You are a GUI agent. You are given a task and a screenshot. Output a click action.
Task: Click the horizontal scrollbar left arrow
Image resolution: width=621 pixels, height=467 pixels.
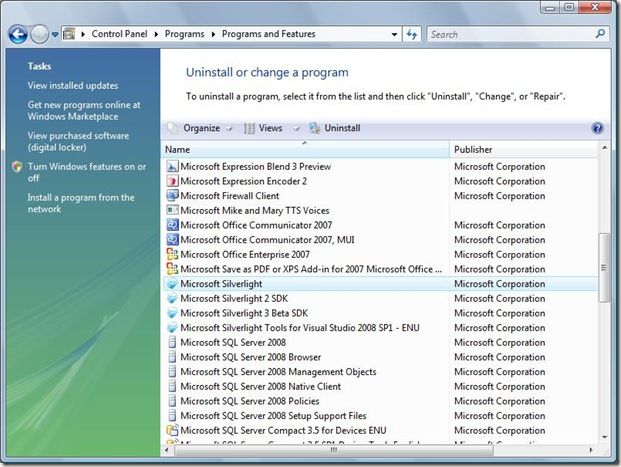(x=167, y=450)
